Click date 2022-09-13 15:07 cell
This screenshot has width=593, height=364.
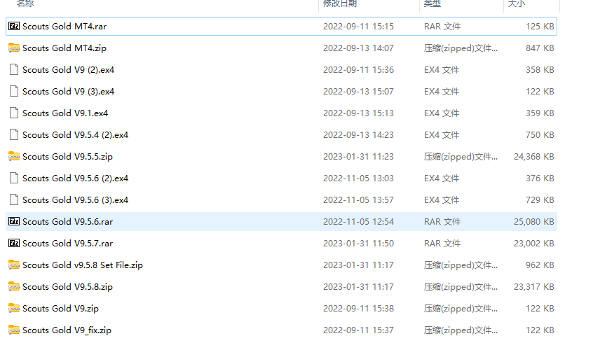click(358, 92)
